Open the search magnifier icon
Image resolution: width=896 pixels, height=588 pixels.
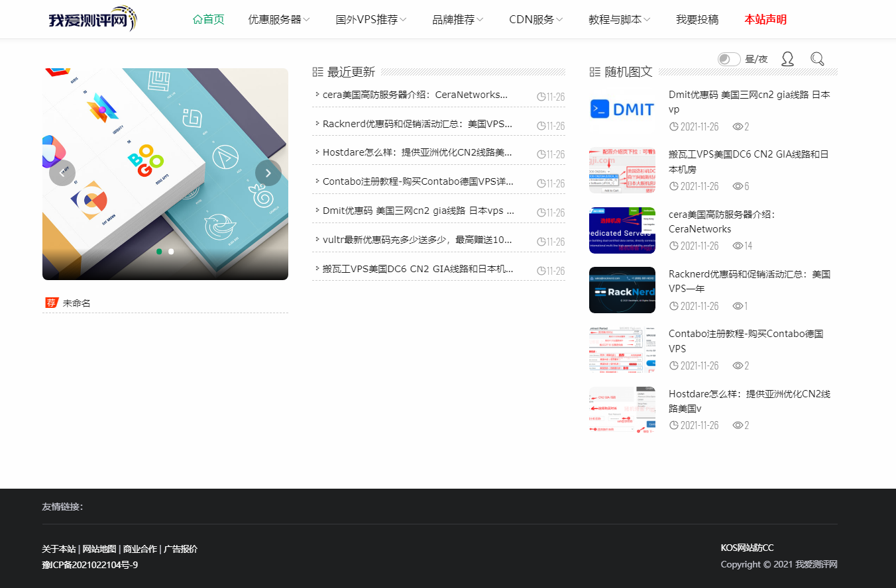(817, 59)
